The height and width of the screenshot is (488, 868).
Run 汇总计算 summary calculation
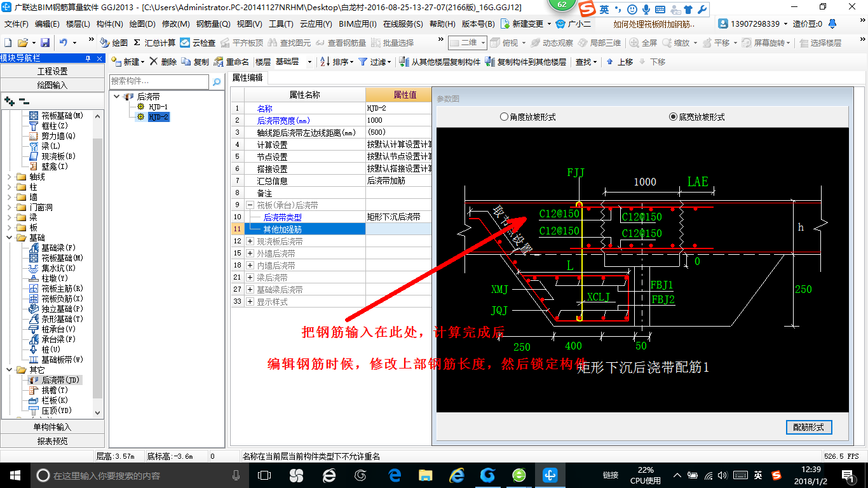coord(154,43)
